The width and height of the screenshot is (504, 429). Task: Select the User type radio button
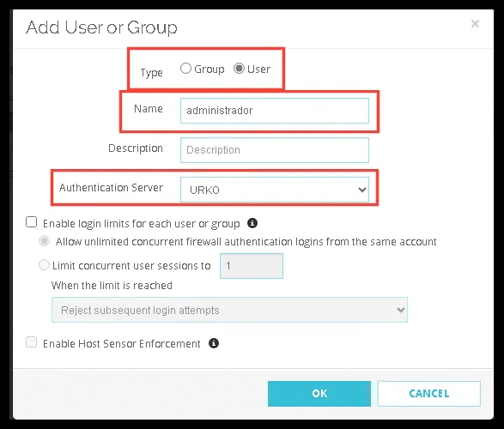click(240, 69)
